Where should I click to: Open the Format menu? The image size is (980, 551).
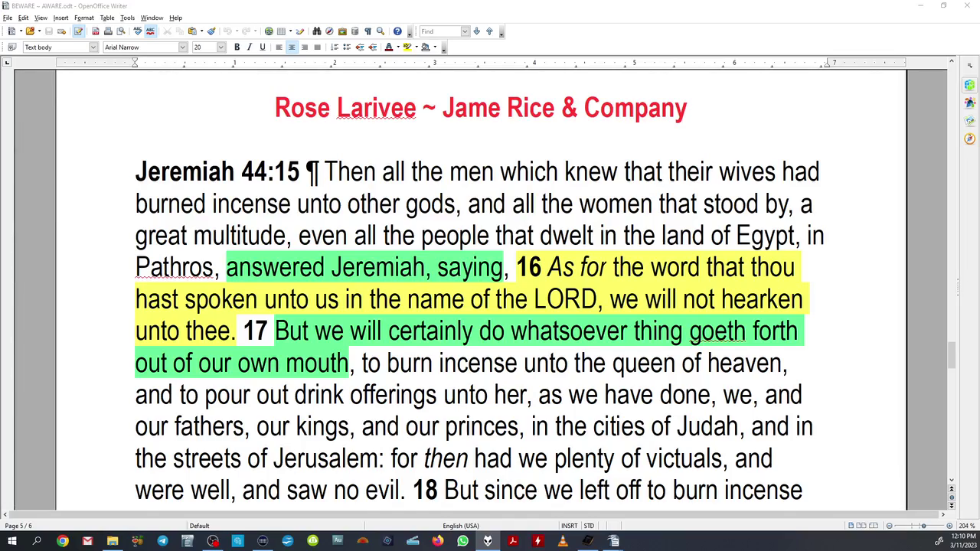click(x=83, y=18)
